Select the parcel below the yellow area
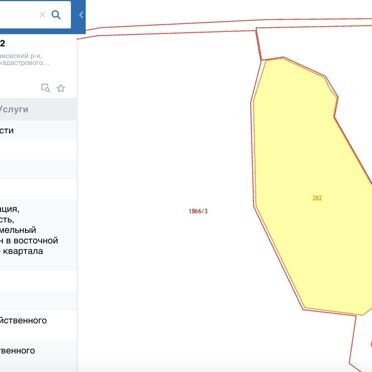The image size is (372, 372). pos(363,343)
